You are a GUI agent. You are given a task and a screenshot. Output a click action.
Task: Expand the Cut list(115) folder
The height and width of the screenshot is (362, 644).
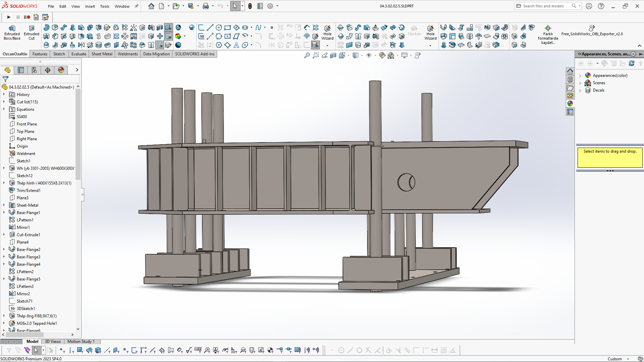tap(4, 102)
